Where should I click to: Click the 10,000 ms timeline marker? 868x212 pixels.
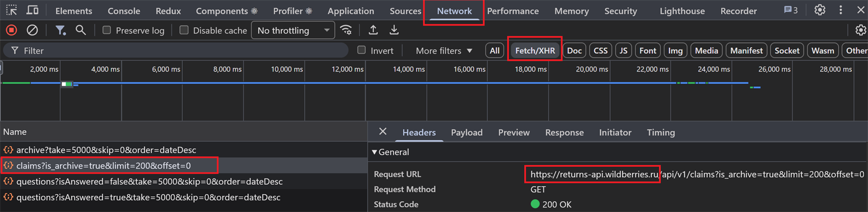[x=286, y=69]
